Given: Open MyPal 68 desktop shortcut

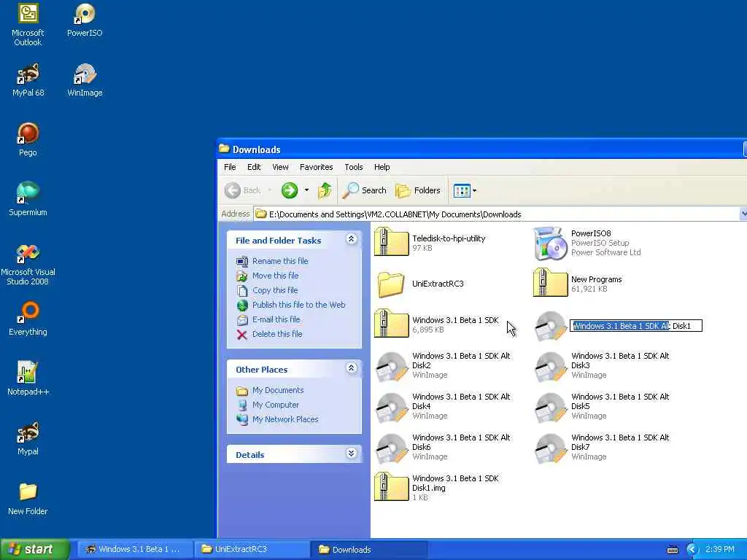Looking at the screenshot, I should point(28,80).
